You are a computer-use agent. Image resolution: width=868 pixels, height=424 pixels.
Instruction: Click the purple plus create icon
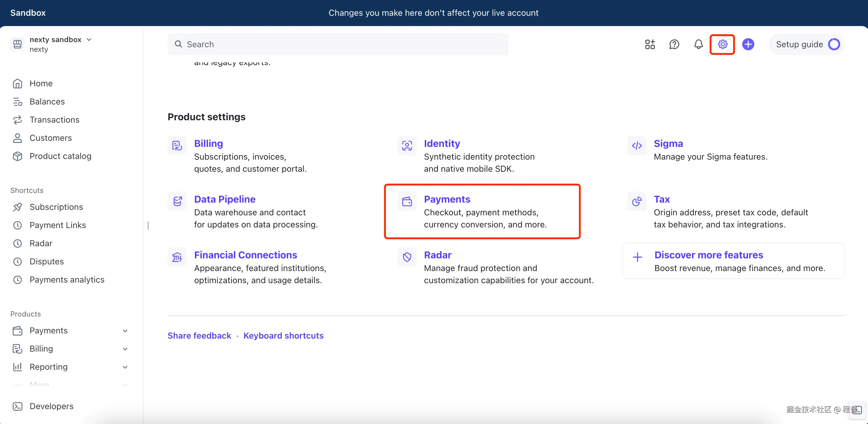tap(748, 44)
